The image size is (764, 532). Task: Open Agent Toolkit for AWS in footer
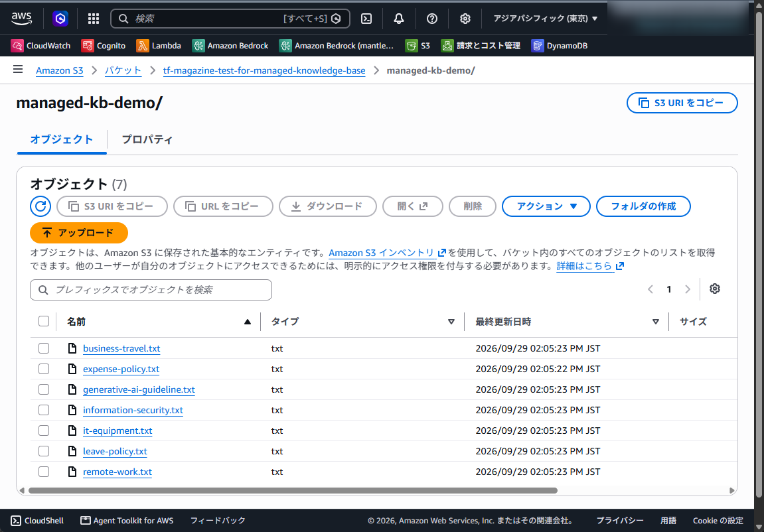click(x=127, y=520)
